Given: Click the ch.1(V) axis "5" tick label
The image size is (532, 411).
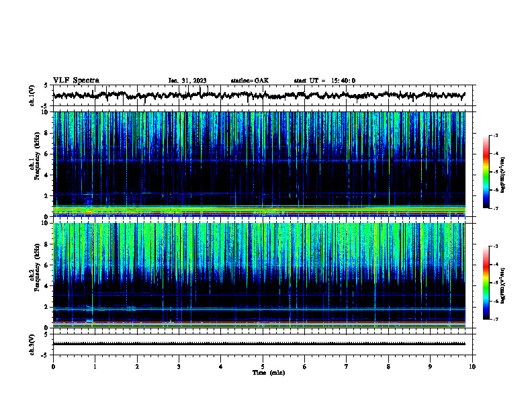Looking at the screenshot, I should point(46,85).
